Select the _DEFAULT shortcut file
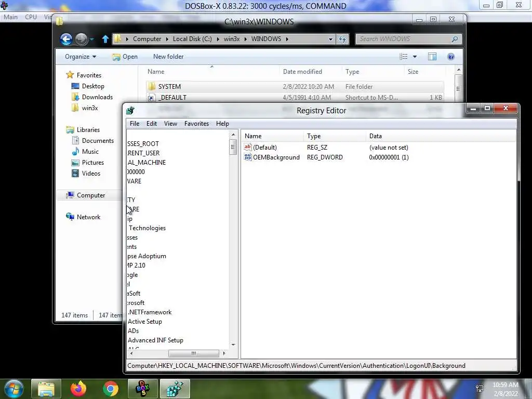This screenshot has width=532, height=399. (x=295, y=97)
